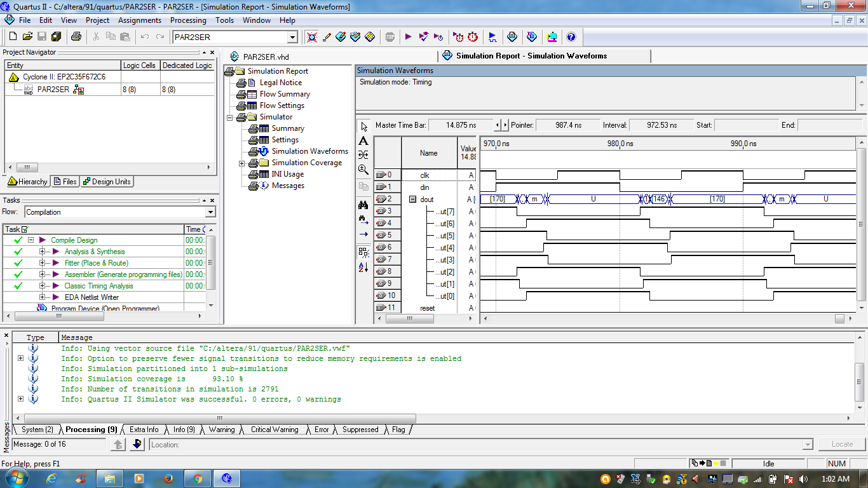Collapse the dout bus signal group
Image resolution: width=868 pixels, height=488 pixels.
click(412, 200)
